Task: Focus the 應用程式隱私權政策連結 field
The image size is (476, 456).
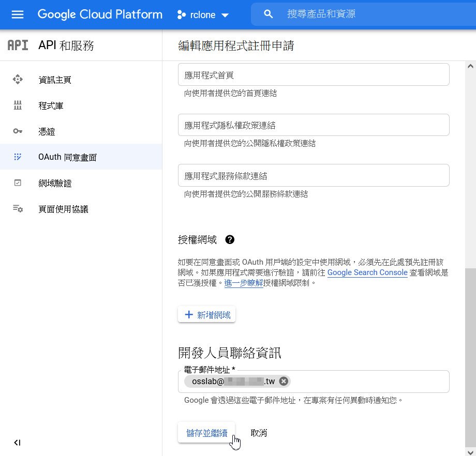Action: [313, 125]
